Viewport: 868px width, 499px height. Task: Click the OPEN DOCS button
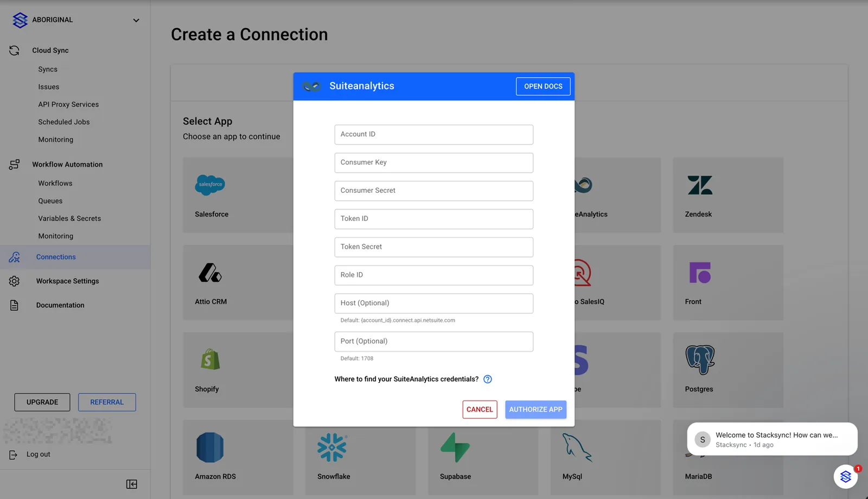tap(543, 86)
